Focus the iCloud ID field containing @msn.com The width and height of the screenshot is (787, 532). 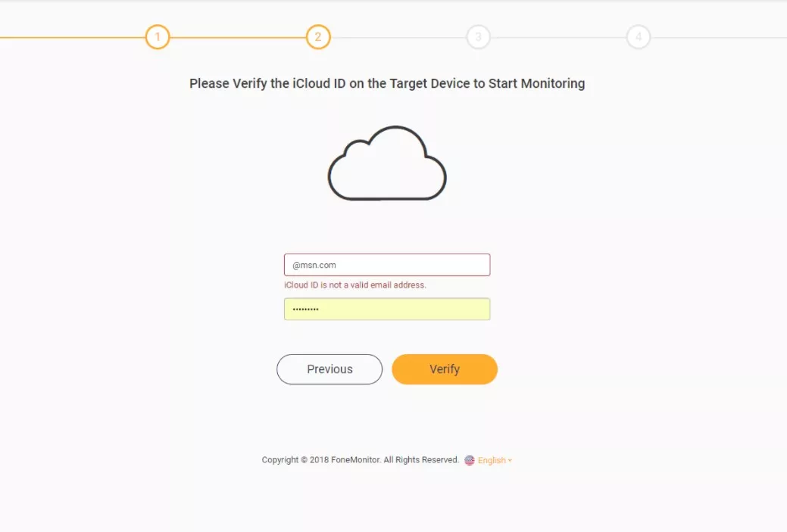click(387, 265)
